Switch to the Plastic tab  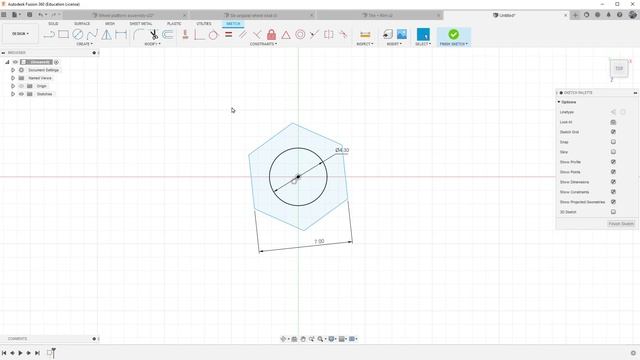174,24
